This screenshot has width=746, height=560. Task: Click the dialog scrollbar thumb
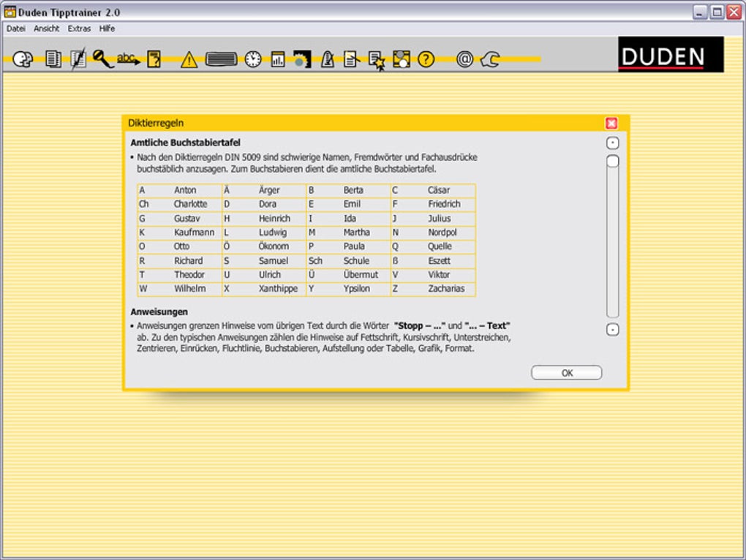click(x=613, y=161)
